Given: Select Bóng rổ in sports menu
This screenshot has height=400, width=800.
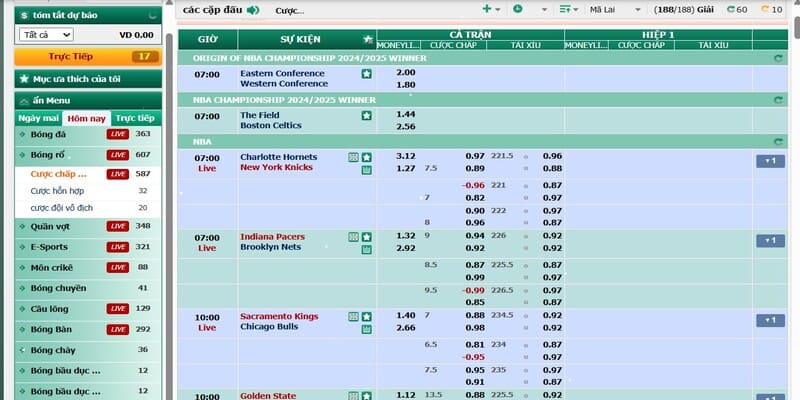Looking at the screenshot, I should (47, 155).
